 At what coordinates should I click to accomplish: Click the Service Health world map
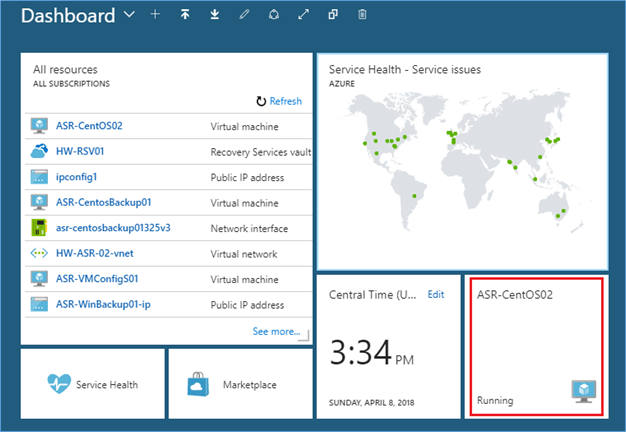[463, 163]
